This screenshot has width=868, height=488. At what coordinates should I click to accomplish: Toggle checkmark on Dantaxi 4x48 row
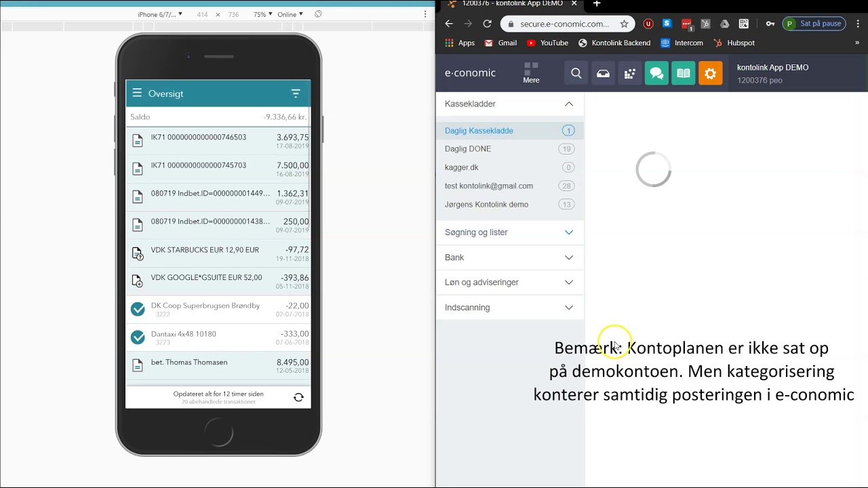(138, 337)
